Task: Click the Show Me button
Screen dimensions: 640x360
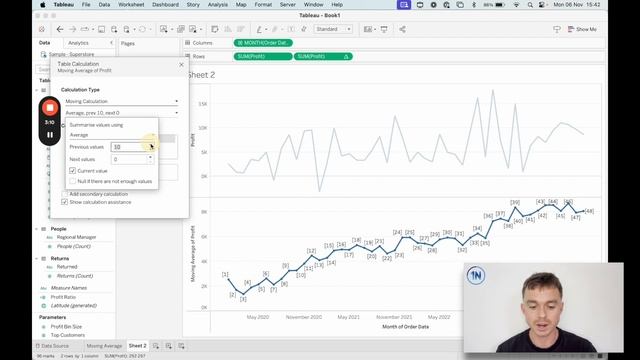Action: [x=582, y=29]
